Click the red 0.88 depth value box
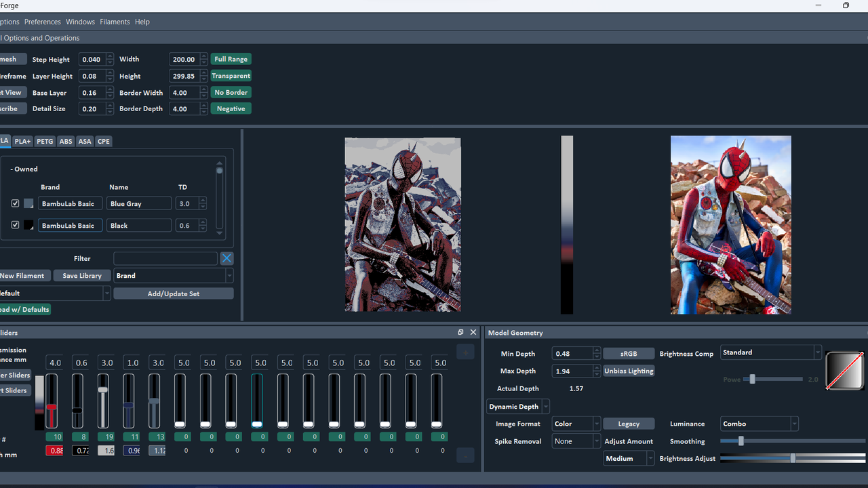Image resolution: width=868 pixels, height=488 pixels. [x=54, y=451]
